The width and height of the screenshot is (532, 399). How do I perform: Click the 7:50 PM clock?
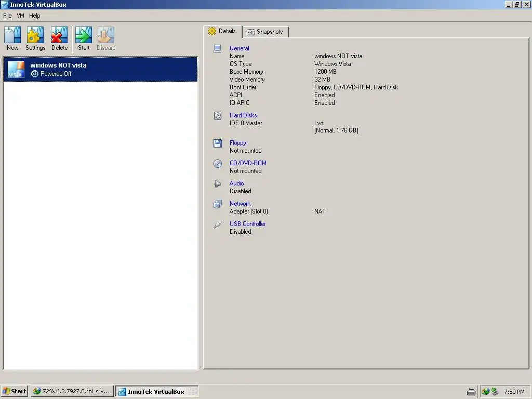pyautogui.click(x=514, y=392)
